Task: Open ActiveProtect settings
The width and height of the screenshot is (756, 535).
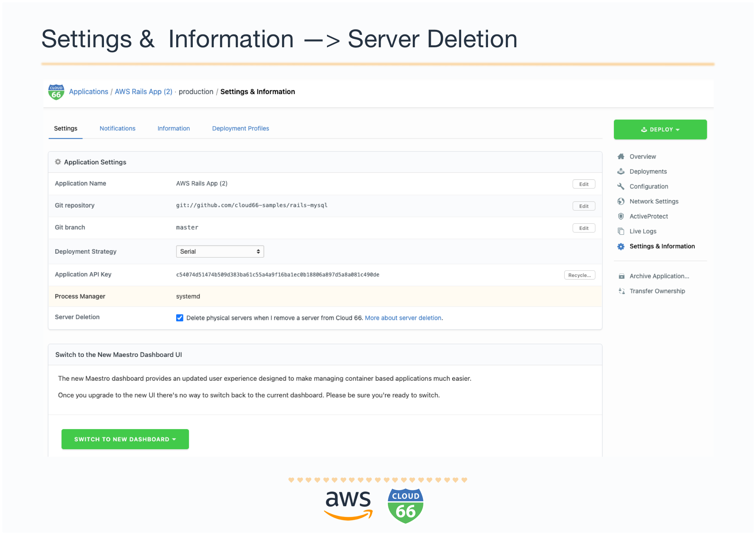Action: [648, 216]
